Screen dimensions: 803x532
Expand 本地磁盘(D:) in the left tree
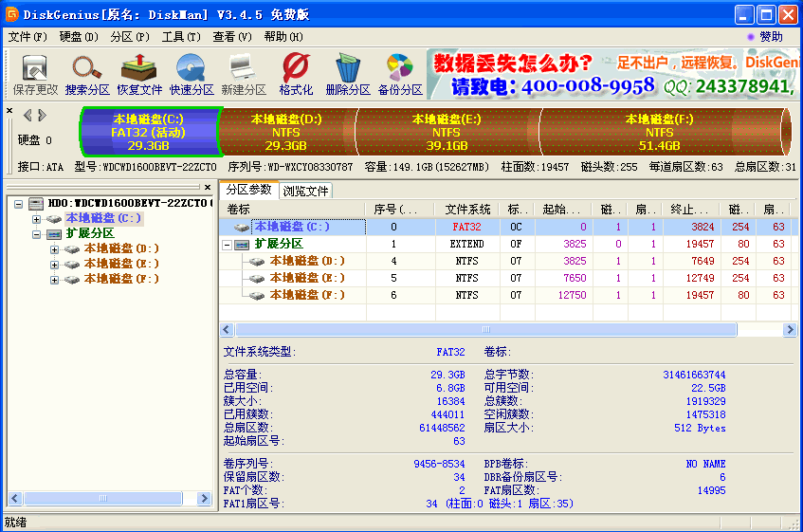pos(54,249)
